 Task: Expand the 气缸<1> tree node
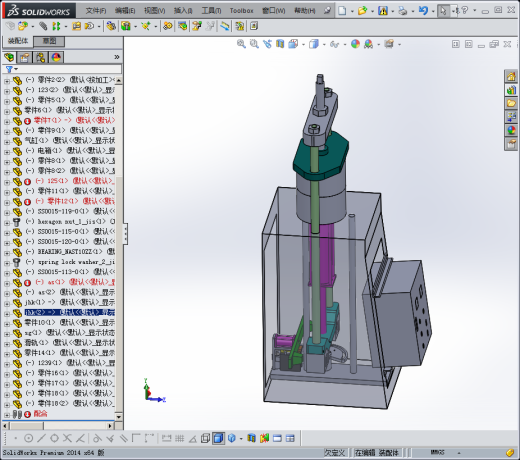pyautogui.click(x=7, y=142)
